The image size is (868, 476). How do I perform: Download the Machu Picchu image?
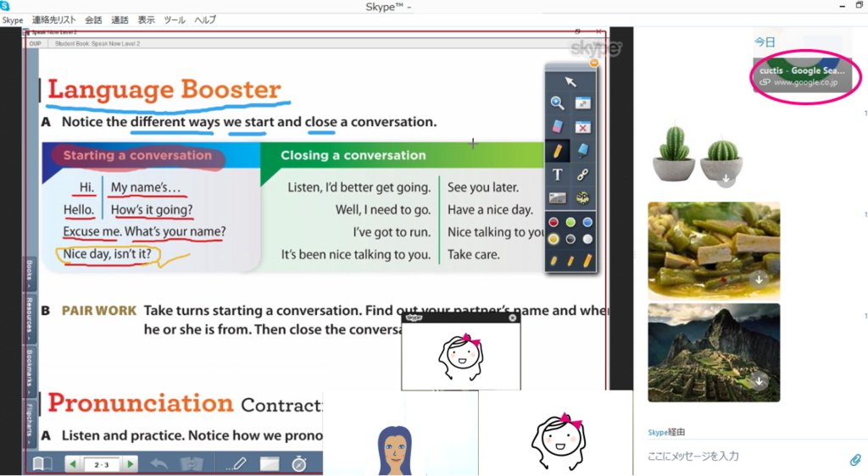[759, 381]
